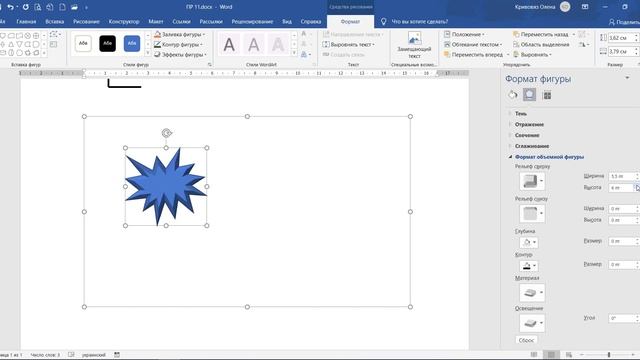Click Переместить вперед button
Viewport: 640px width, 360px height.
pyautogui.click(x=473, y=54)
